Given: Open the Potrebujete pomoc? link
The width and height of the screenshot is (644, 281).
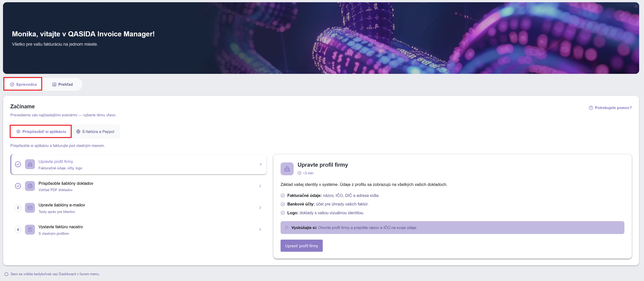Looking at the screenshot, I should click(x=610, y=108).
